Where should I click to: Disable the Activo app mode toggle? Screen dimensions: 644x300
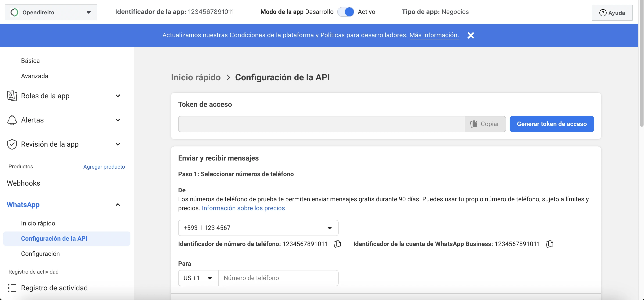346,12
